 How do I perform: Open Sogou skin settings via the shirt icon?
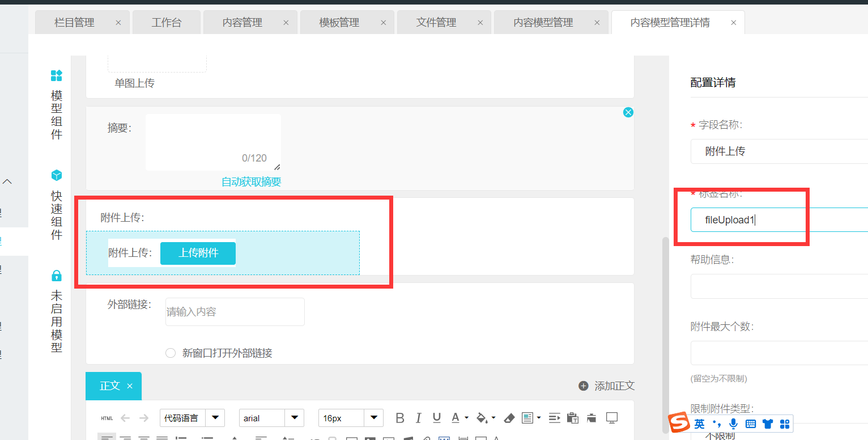coord(768,424)
